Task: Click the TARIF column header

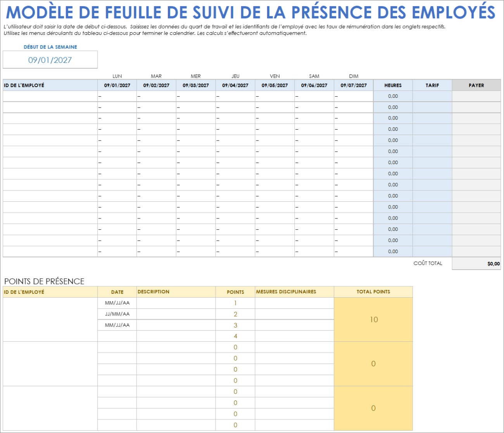Action: tap(432, 85)
